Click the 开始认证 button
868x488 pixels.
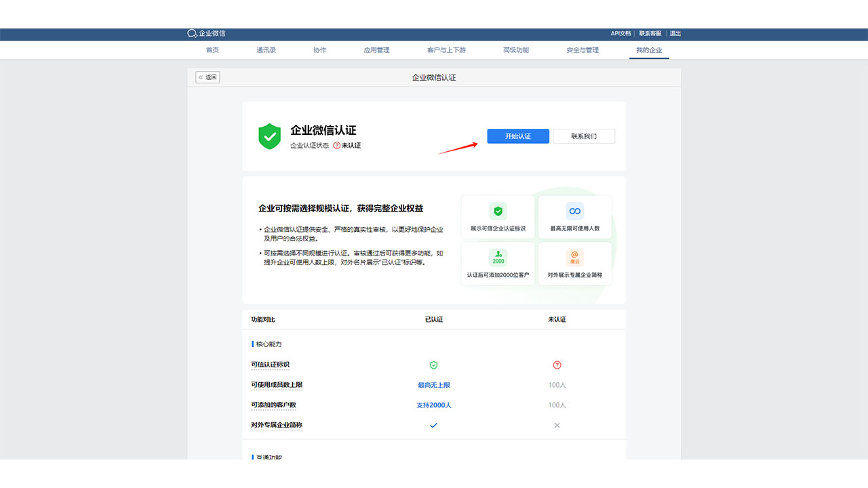pos(518,136)
